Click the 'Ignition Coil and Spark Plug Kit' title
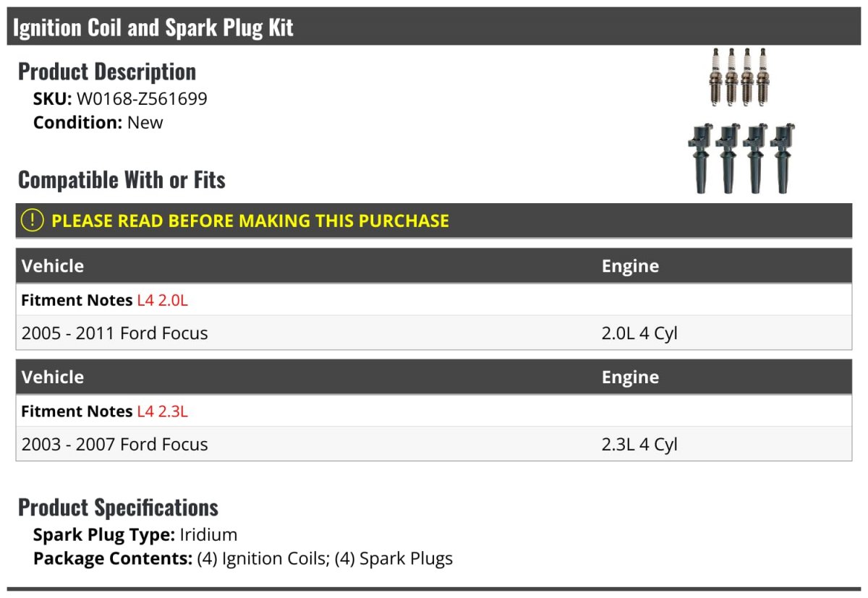 [153, 27]
